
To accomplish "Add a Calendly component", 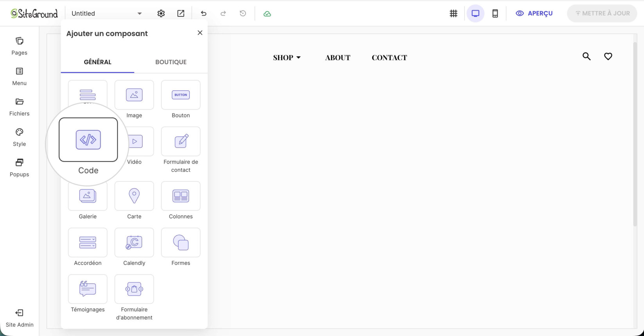I will pos(134,242).
